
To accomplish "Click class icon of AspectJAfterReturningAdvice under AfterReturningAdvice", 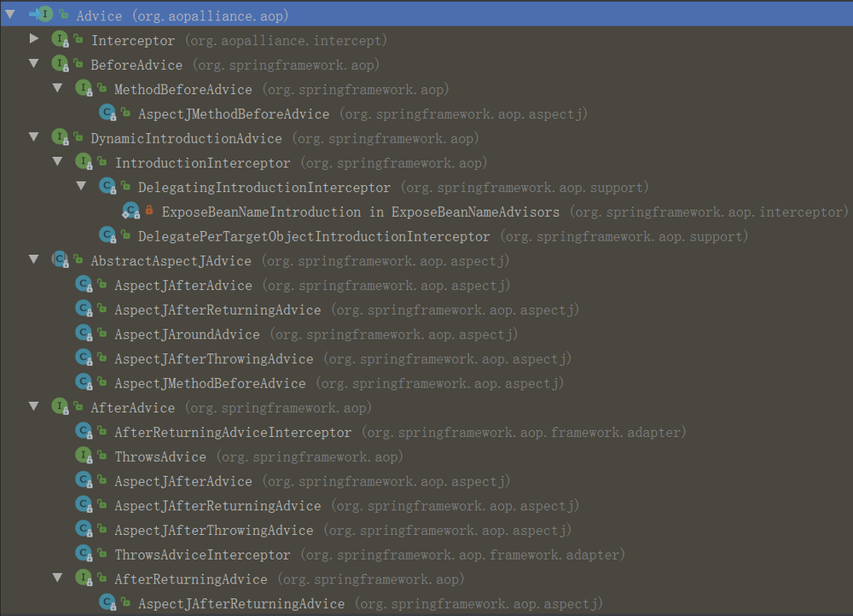I will point(107,602).
